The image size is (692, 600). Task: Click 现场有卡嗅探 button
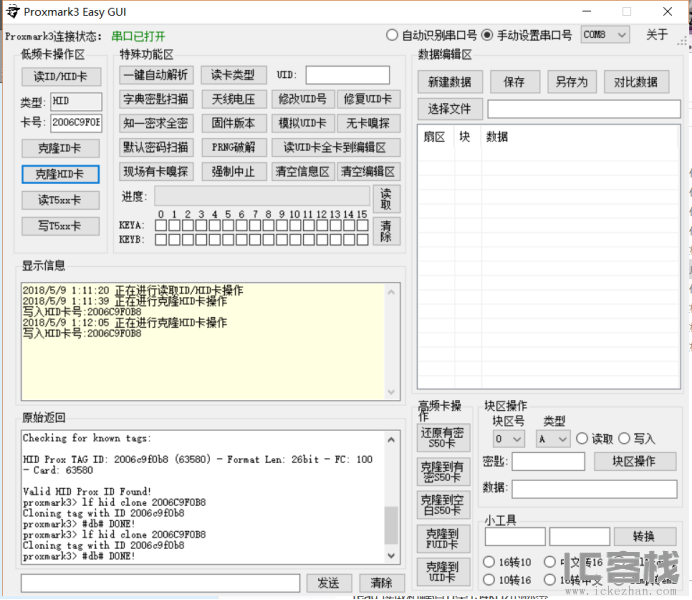click(156, 171)
